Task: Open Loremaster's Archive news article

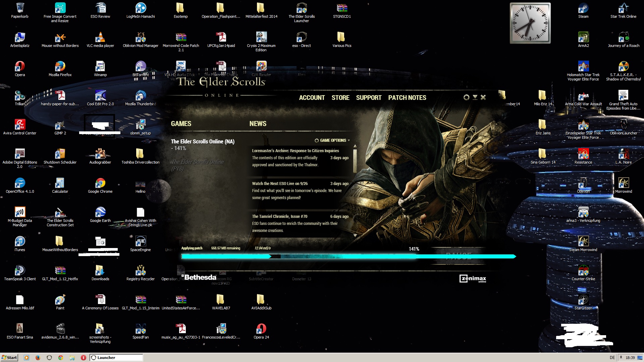Action: click(295, 151)
